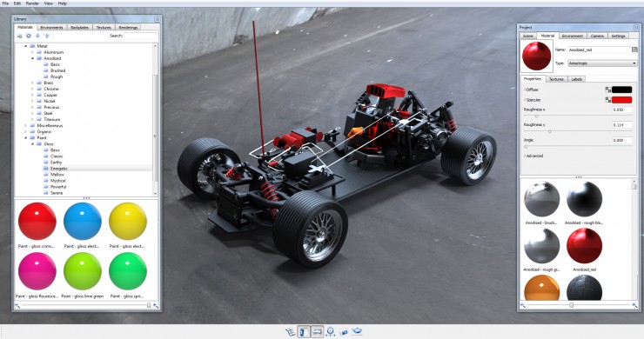Click the refresh icon in Library toolbar
Screen dimensions: 644x339
coord(29,37)
